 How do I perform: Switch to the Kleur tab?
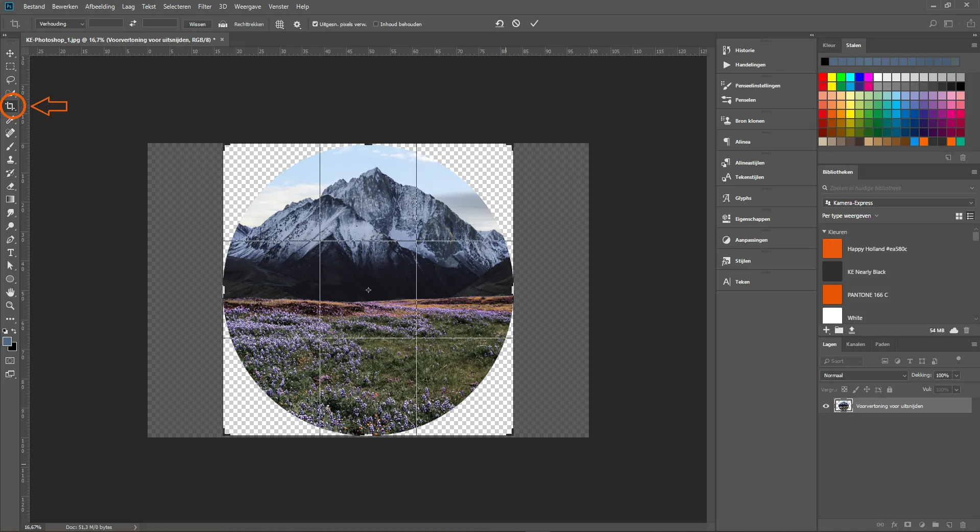pos(829,45)
